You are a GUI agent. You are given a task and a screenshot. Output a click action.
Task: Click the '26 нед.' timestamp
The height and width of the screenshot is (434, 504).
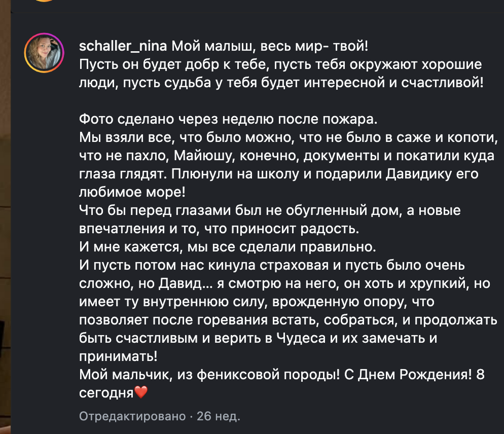coord(219,416)
